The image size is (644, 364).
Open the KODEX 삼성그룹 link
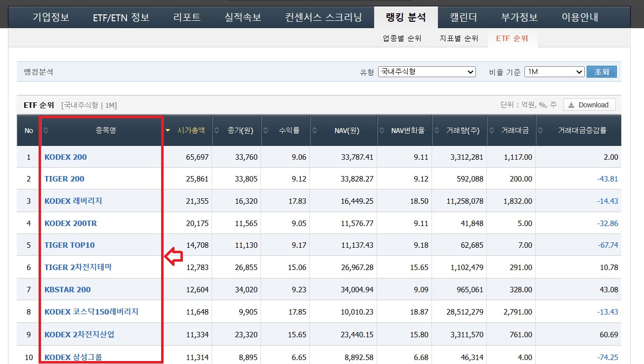point(73,357)
